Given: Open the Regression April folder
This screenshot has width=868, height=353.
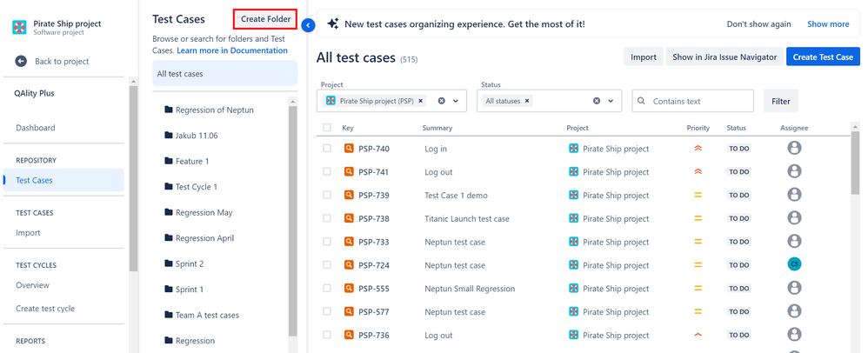Looking at the screenshot, I should (x=204, y=238).
